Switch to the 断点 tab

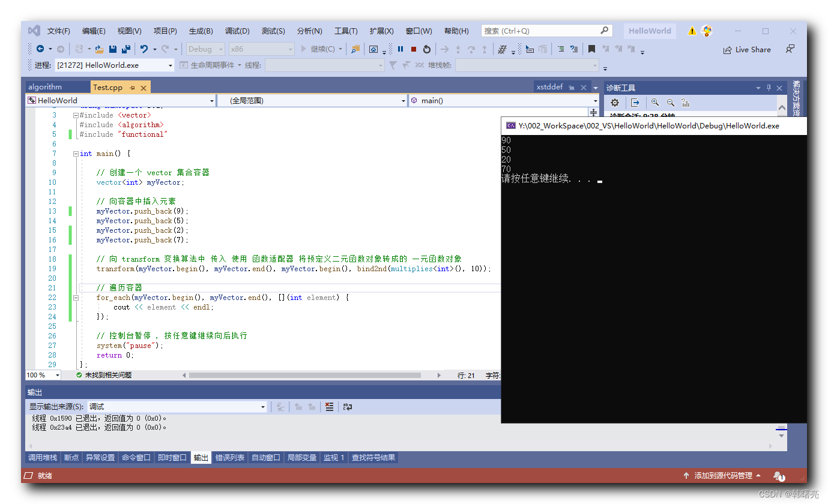pos(71,458)
